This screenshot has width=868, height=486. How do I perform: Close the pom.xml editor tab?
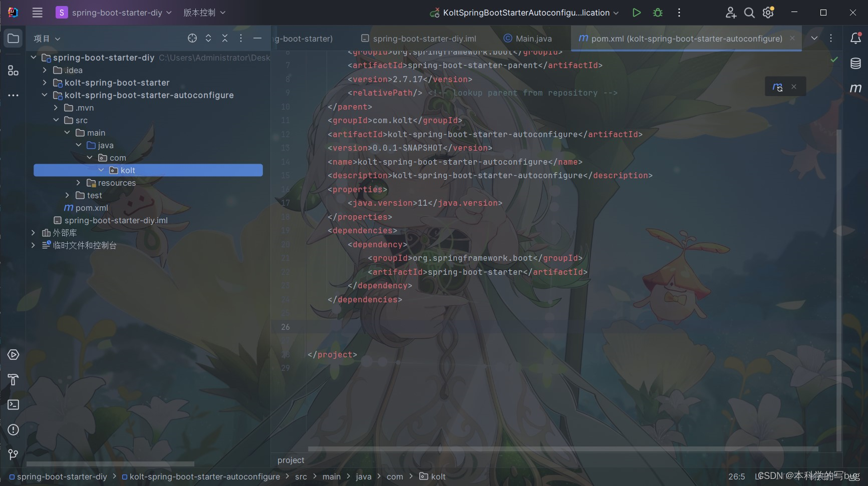[x=792, y=38]
